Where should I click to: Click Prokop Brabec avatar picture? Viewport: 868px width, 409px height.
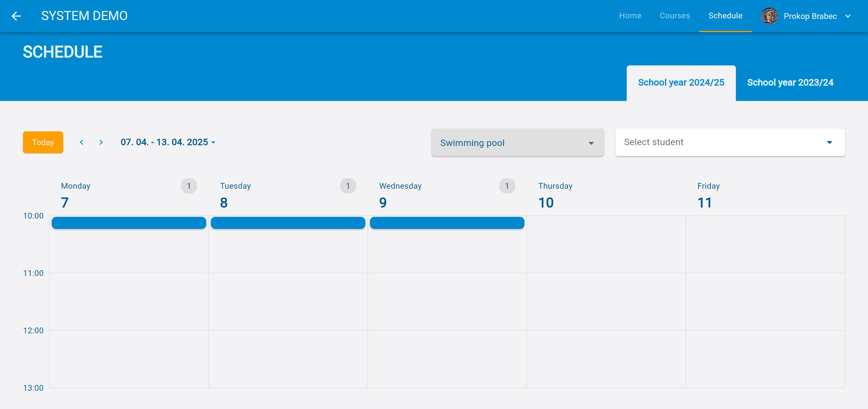[x=769, y=16]
